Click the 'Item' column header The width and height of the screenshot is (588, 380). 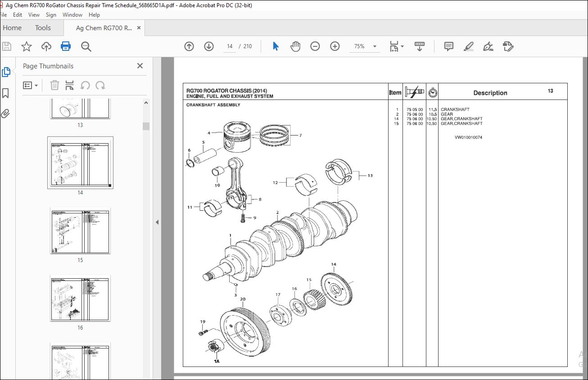pyautogui.click(x=395, y=93)
